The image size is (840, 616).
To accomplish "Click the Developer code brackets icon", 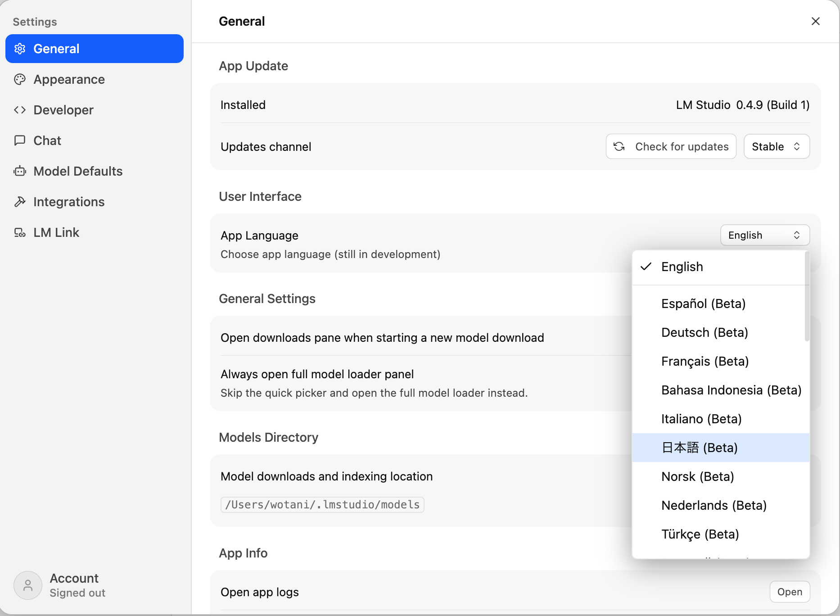I will point(20,110).
